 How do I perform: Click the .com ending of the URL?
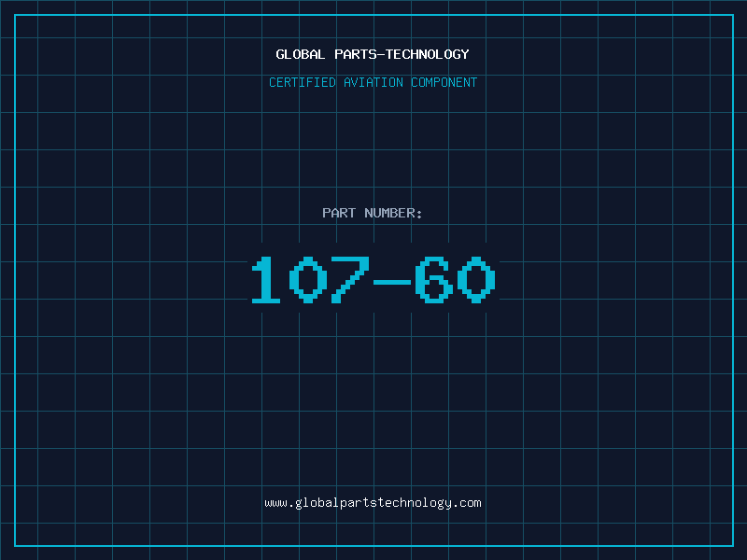[467, 503]
